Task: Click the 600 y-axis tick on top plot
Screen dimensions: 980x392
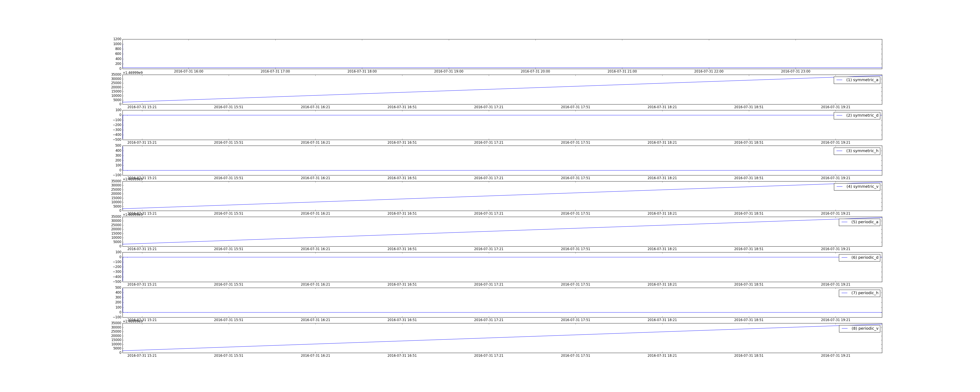Action: [118, 54]
